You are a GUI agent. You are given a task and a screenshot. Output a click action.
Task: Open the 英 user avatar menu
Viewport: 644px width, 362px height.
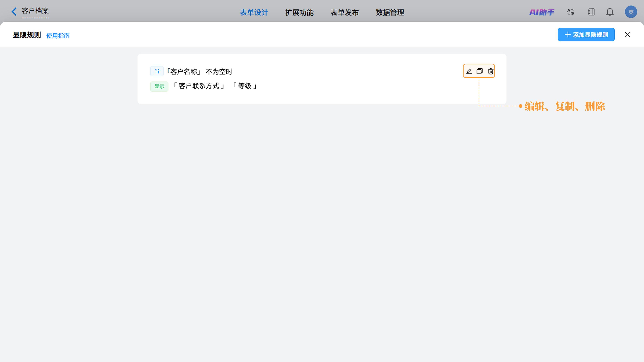pos(631,12)
